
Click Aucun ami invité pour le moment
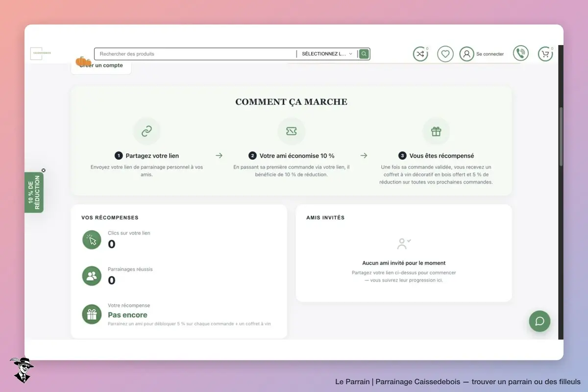point(404,263)
